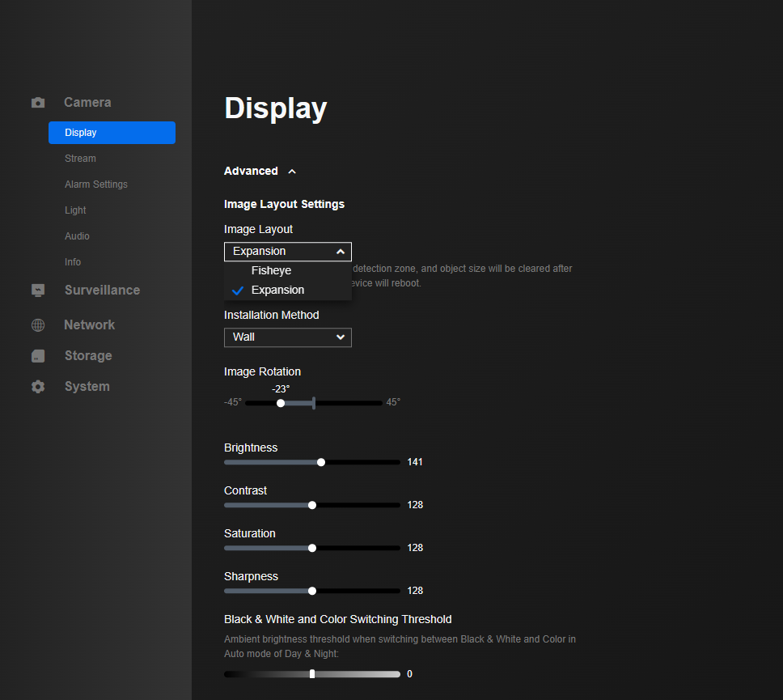
Task: Open the Display settings page
Action: [x=112, y=133]
